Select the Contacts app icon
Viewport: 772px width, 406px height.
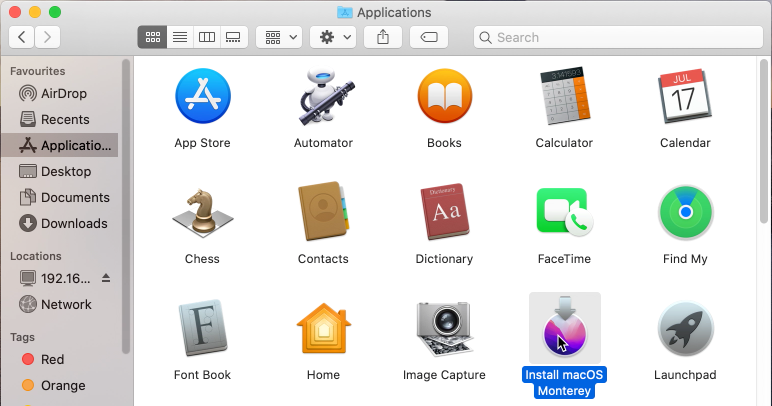click(323, 212)
